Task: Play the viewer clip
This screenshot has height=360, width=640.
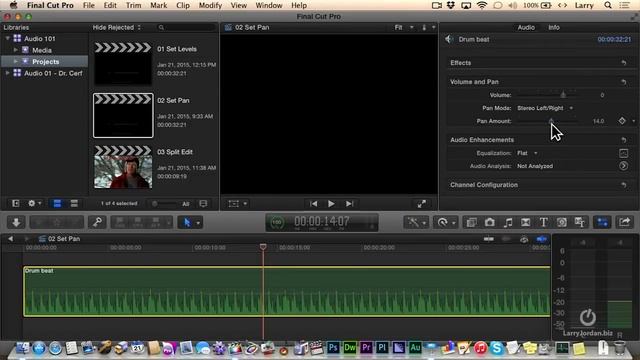Action: coord(331,204)
